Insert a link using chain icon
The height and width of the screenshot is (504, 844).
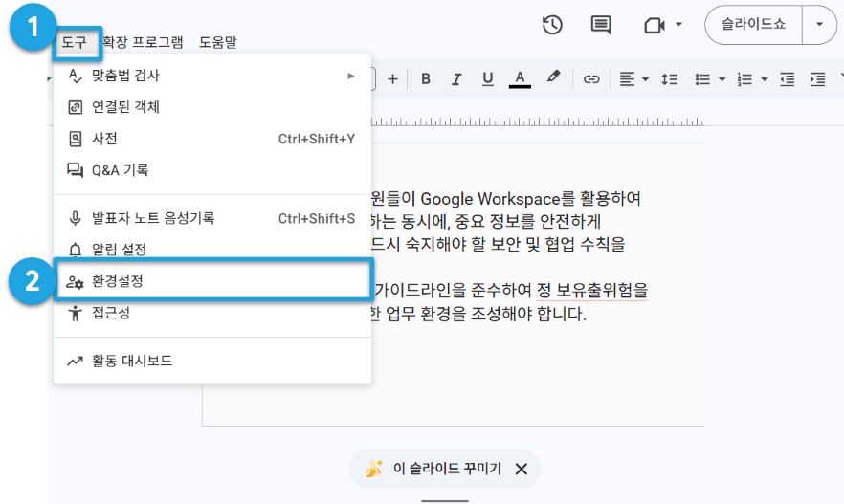pyautogui.click(x=591, y=79)
